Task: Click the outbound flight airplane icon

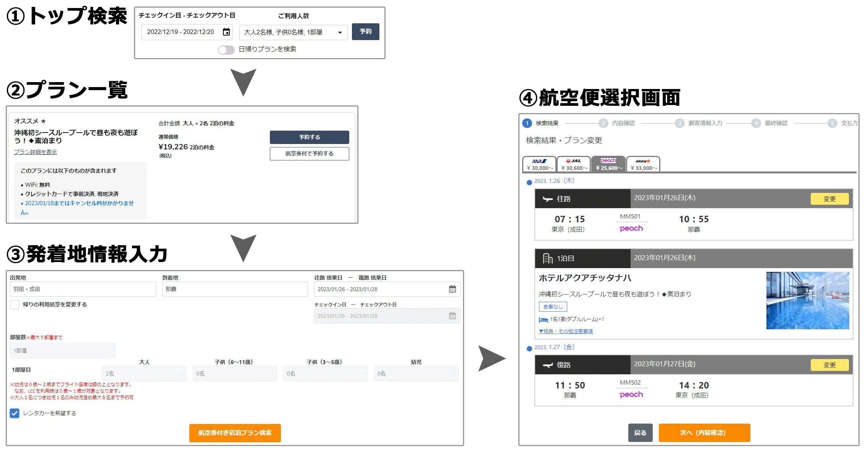Action: click(x=548, y=199)
